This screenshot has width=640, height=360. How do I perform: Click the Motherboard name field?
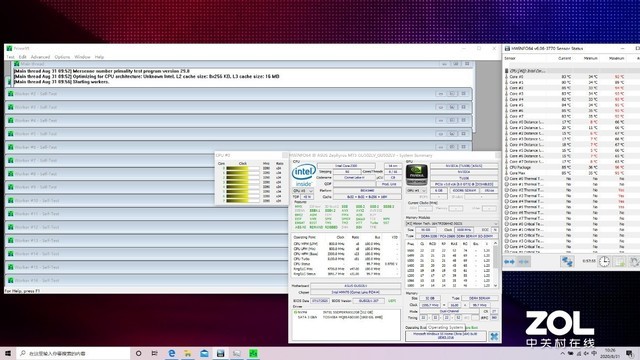click(x=356, y=286)
